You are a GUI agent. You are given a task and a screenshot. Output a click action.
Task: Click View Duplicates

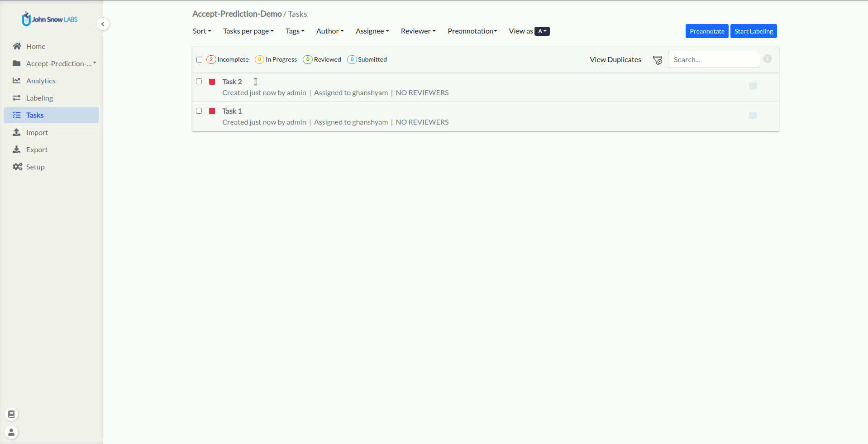[x=615, y=59]
